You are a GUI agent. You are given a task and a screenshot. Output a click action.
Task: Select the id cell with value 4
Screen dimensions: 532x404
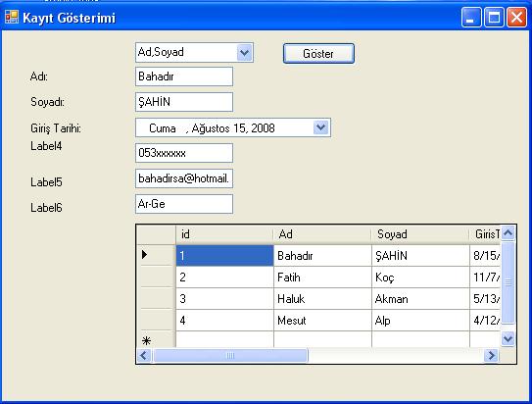[224, 320]
